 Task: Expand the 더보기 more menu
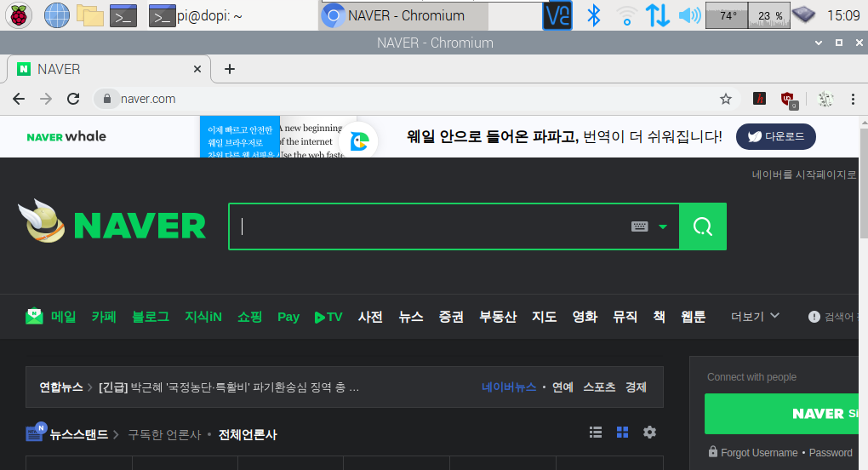click(x=755, y=316)
